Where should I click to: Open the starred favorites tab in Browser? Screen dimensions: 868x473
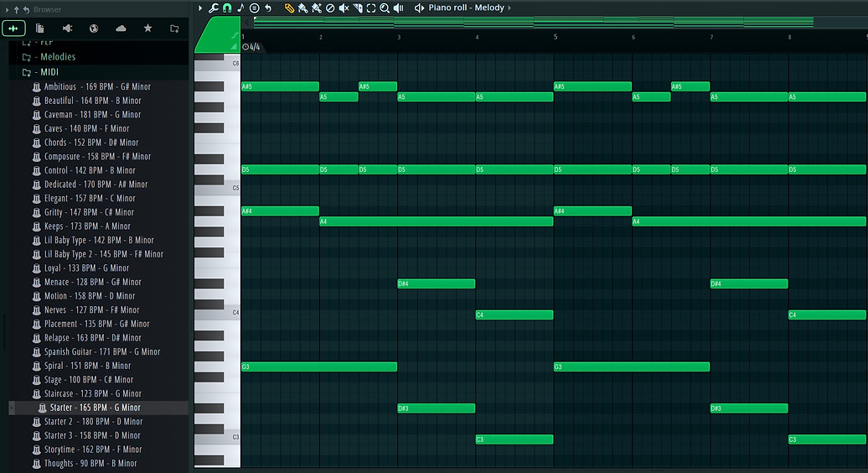[147, 29]
